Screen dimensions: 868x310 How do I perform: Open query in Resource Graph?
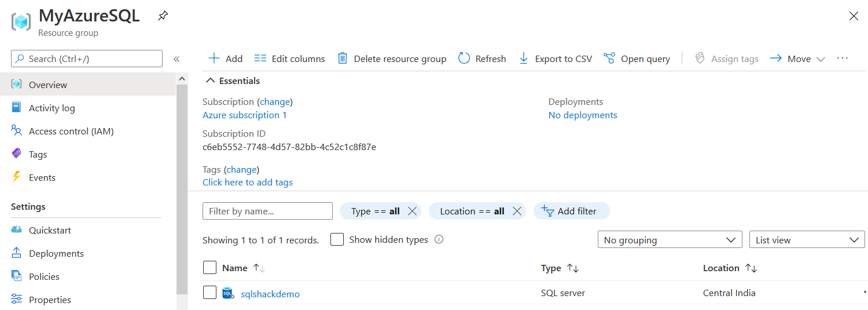[609, 59]
